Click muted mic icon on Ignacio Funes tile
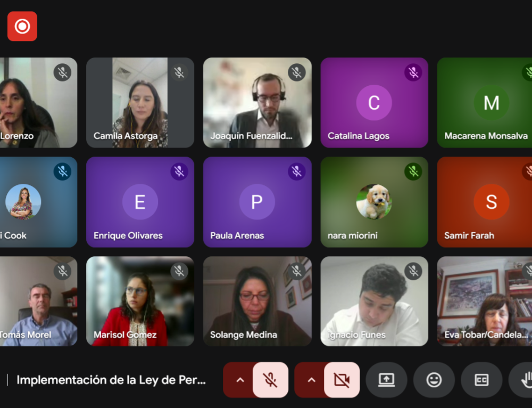532x408 pixels. (413, 271)
